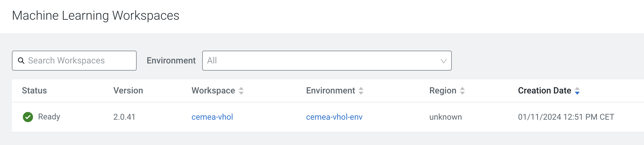Click the unknown region cell
This screenshot has width=644, height=145.
click(x=446, y=117)
